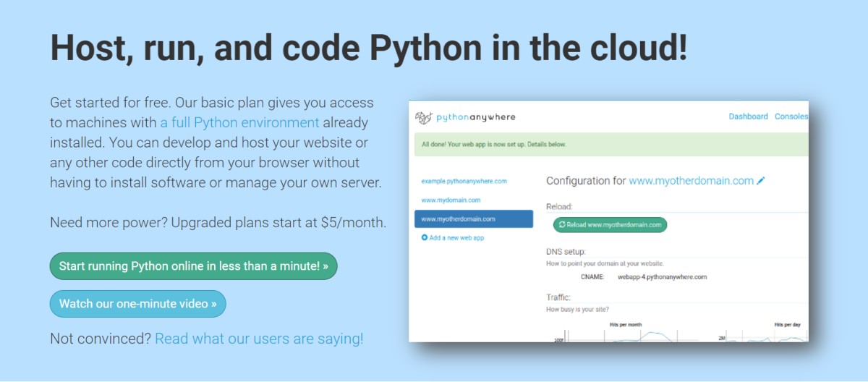Open the 'a full Python environment' link
Image resolution: width=868 pixels, height=382 pixels.
240,122
